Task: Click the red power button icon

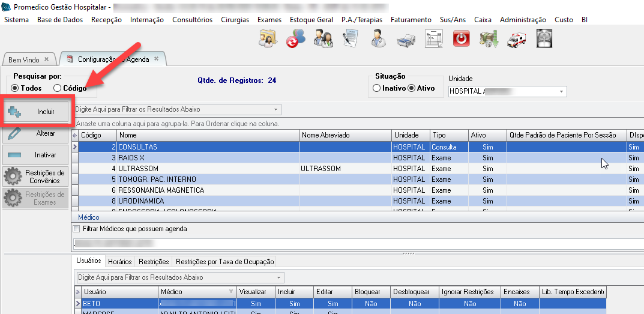Action: (x=461, y=39)
